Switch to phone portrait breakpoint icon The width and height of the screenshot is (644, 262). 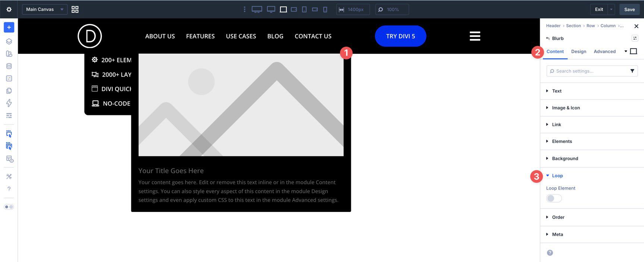point(325,9)
